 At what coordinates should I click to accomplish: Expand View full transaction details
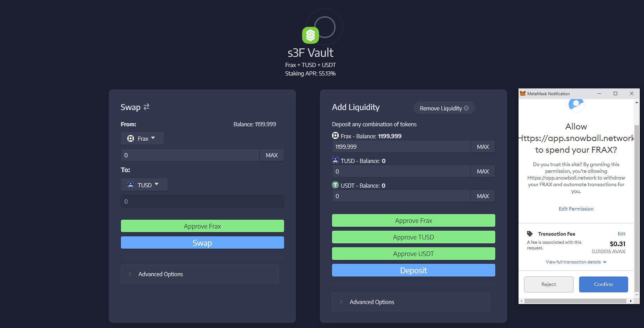[576, 262]
